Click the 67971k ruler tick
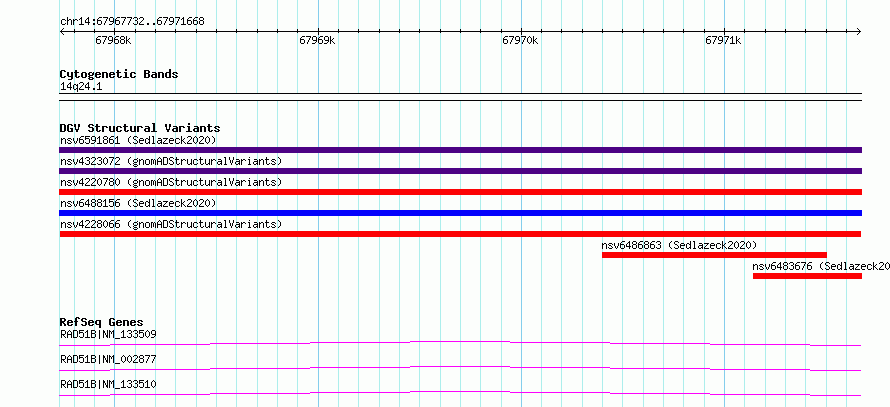The height and width of the screenshot is (407, 890). point(724,40)
